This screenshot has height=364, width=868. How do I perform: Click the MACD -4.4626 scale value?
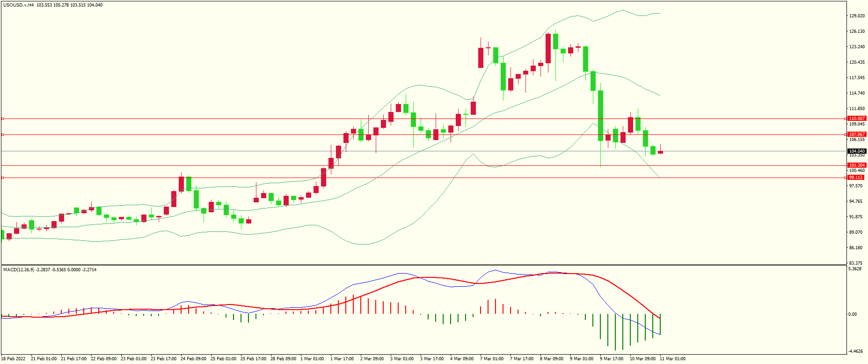coord(856,351)
